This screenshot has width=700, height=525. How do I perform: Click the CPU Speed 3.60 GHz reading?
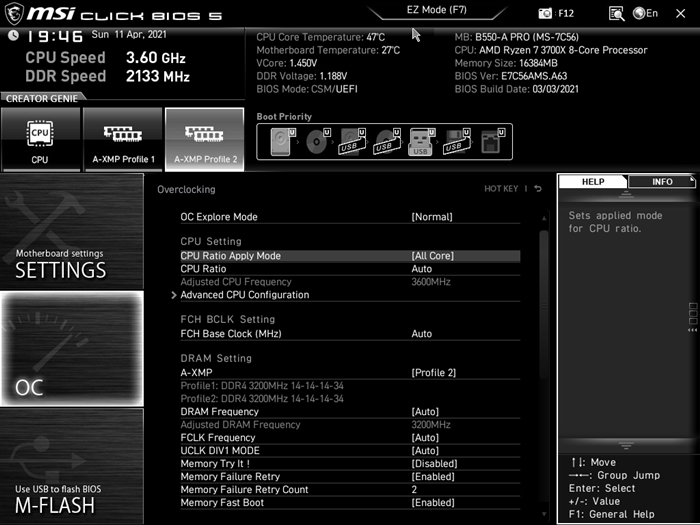[x=105, y=58]
